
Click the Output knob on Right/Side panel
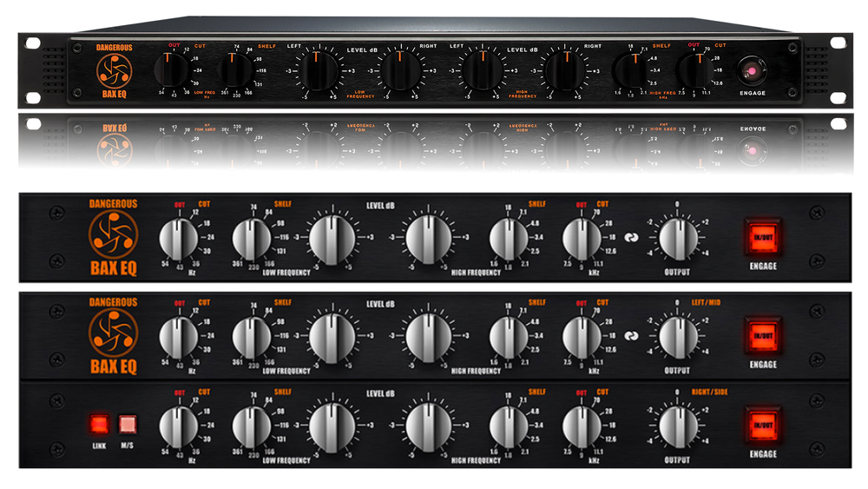point(678,427)
